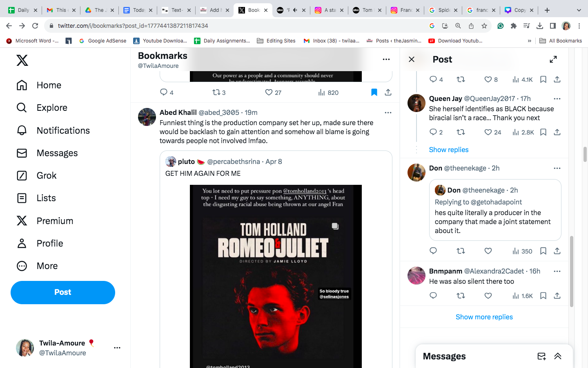Share Queen Jay's reply
Image resolution: width=588 pixels, height=368 pixels.
click(x=557, y=132)
